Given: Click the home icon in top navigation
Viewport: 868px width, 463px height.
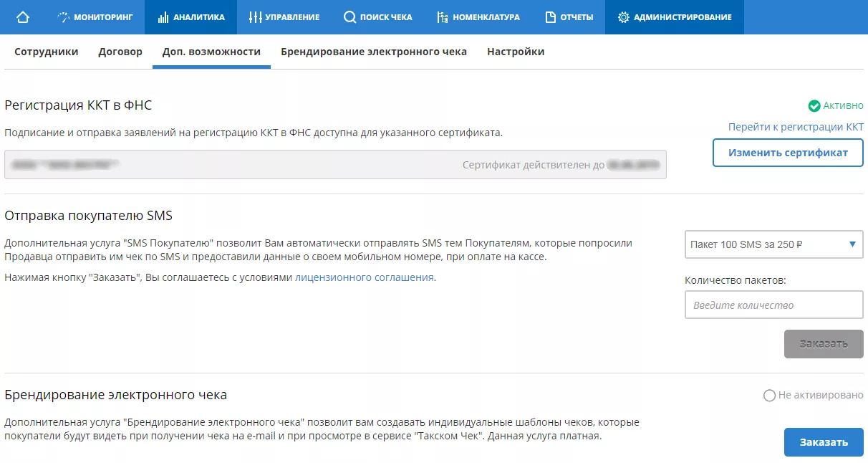Looking at the screenshot, I should coord(23,17).
